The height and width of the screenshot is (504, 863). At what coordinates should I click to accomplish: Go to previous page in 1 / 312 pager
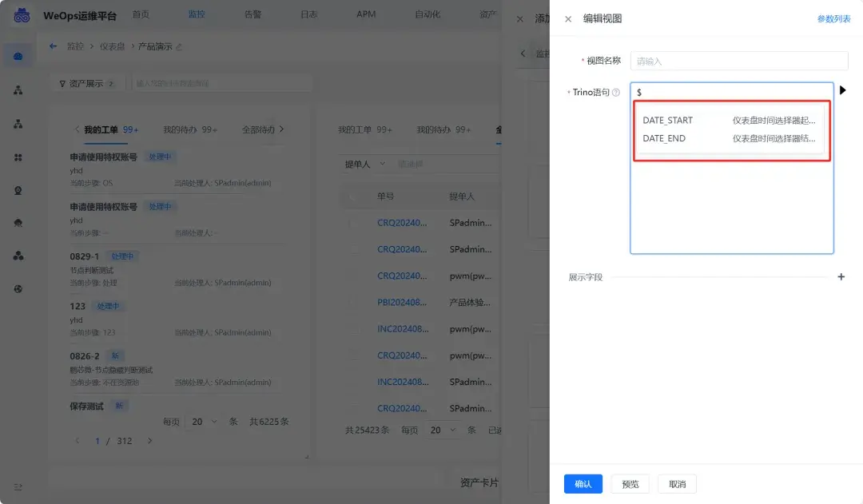(77, 441)
